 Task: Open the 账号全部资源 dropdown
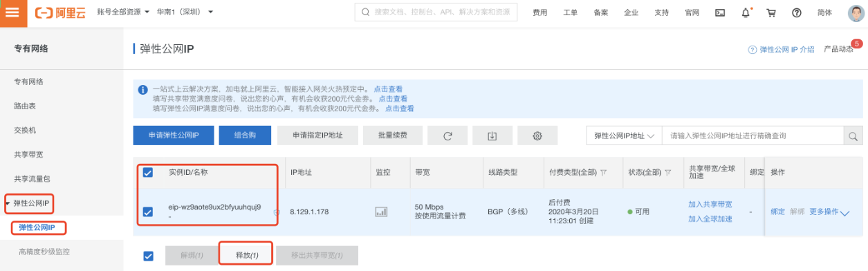123,12
